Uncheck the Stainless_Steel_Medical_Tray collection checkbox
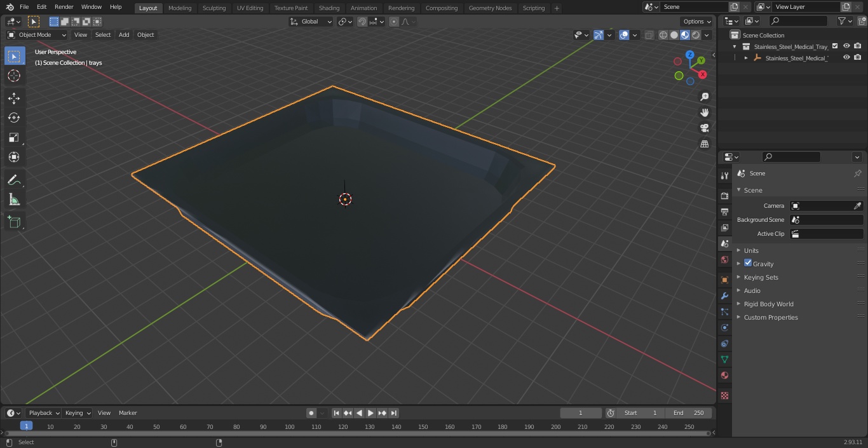868x448 pixels. tap(835, 46)
